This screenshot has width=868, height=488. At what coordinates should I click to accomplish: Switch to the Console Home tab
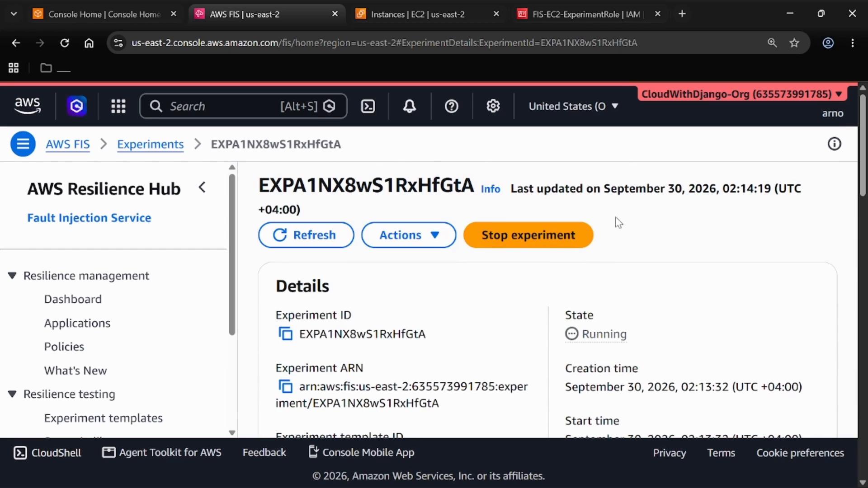tap(104, 14)
